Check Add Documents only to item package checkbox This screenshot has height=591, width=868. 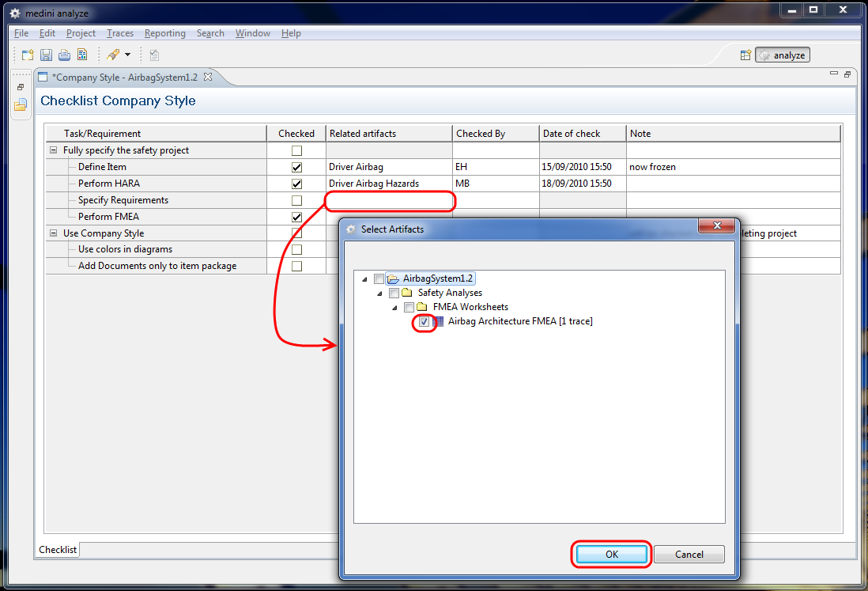point(296,267)
